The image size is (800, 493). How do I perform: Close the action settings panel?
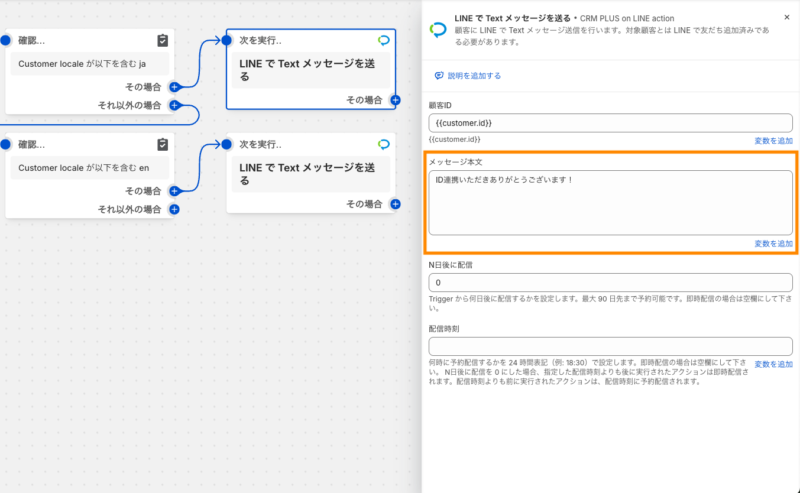(x=787, y=17)
